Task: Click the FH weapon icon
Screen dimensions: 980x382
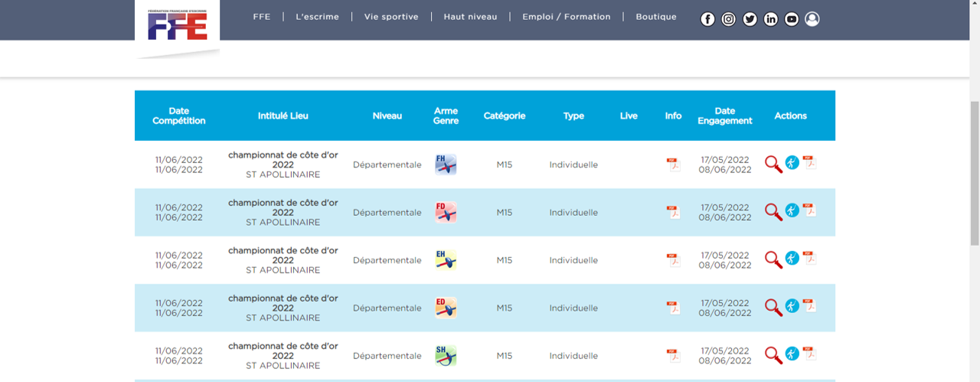Action: (x=446, y=164)
